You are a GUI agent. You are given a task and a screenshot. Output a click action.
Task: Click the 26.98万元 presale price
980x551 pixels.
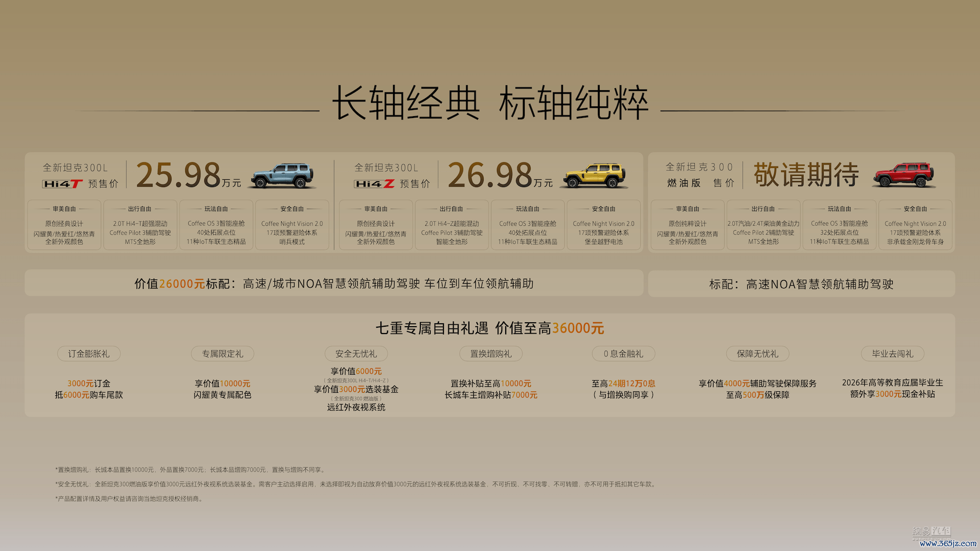pos(500,175)
